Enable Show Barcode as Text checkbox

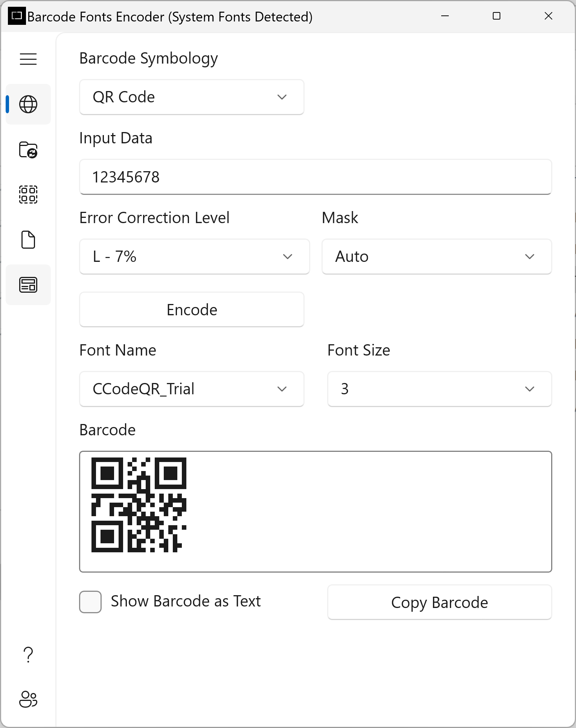90,602
